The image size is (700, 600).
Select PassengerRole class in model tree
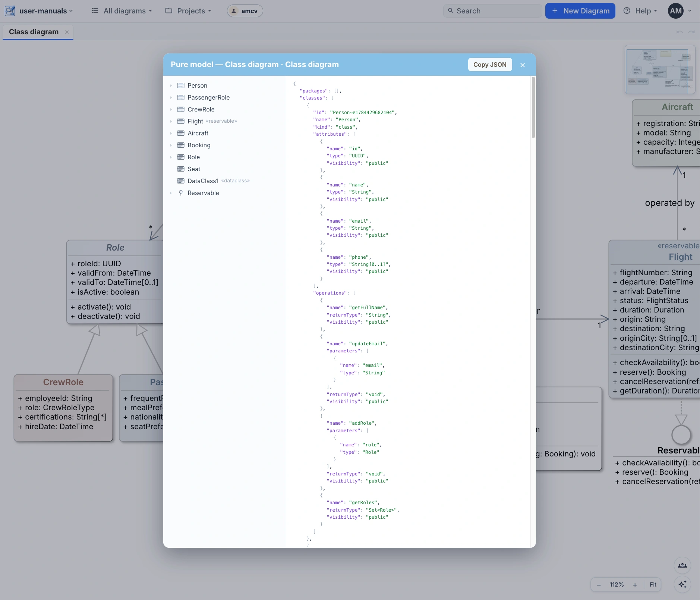208,97
